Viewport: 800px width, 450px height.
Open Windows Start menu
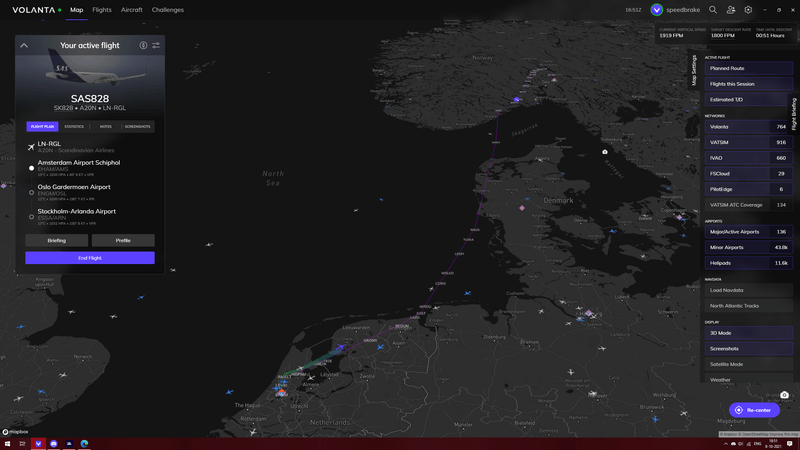point(7,444)
